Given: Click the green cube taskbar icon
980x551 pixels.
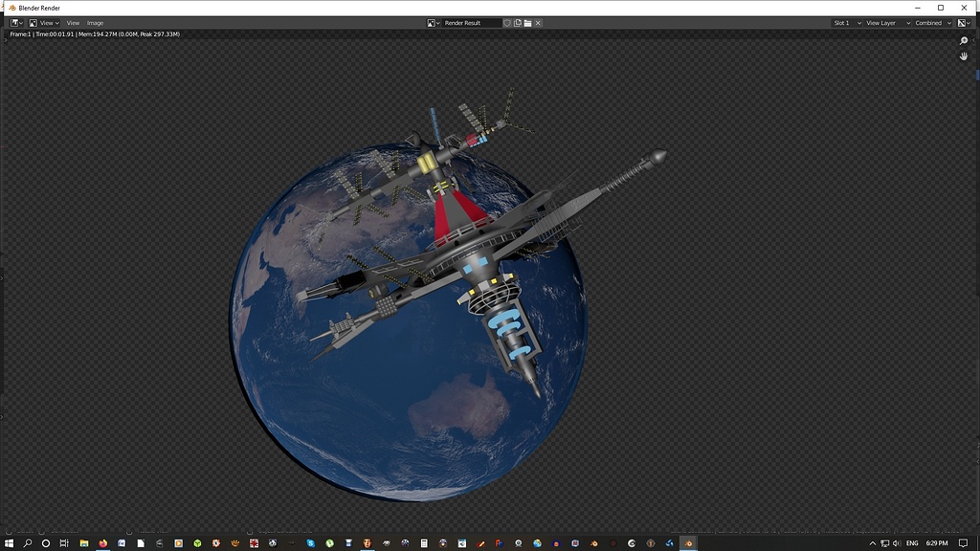Looking at the screenshot, I should click(x=197, y=543).
